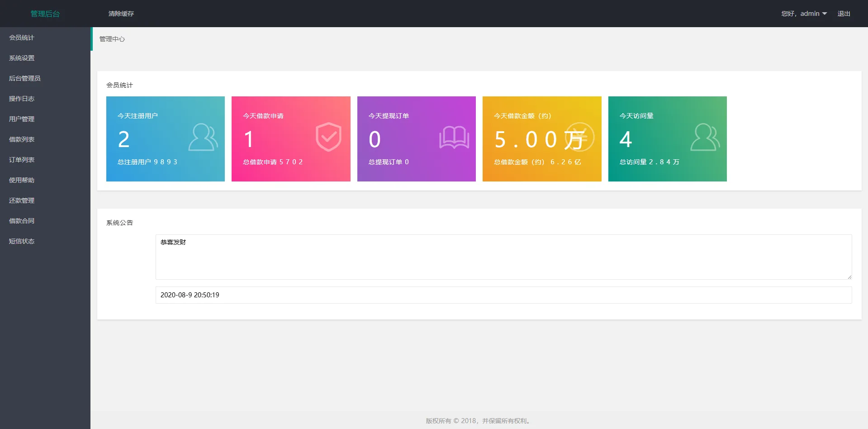The image size is (868, 429).
Task: Open 会员统计 in the sidebar
Action: [x=22, y=38]
